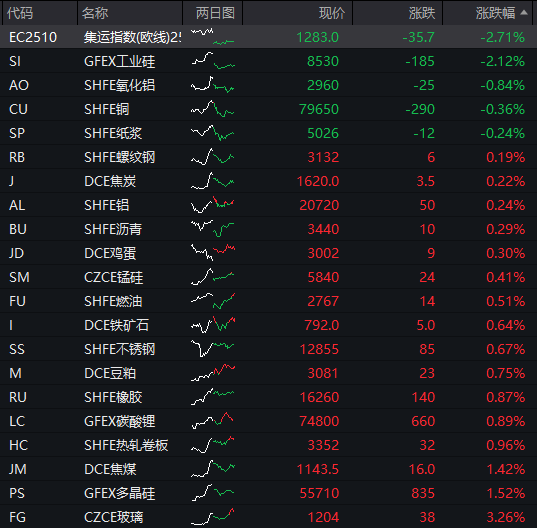Open two-day chart for SHFE沥青
The width and height of the screenshot is (537, 528).
point(213,229)
